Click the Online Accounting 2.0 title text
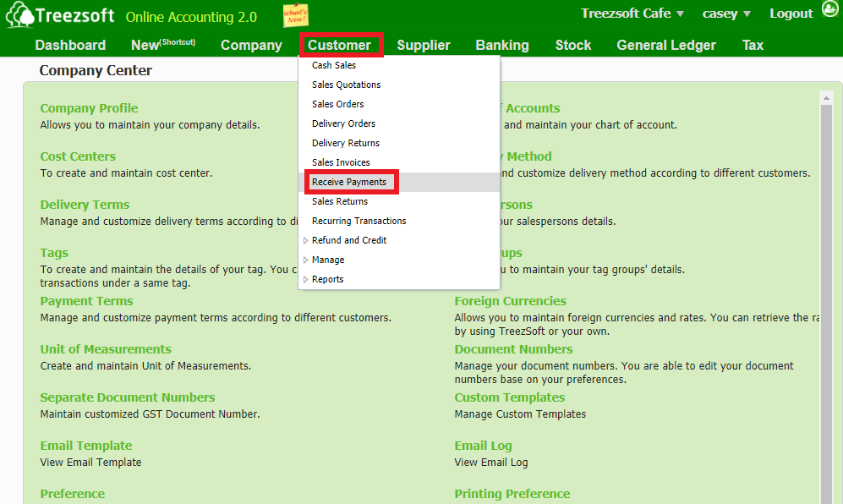 coord(191,17)
